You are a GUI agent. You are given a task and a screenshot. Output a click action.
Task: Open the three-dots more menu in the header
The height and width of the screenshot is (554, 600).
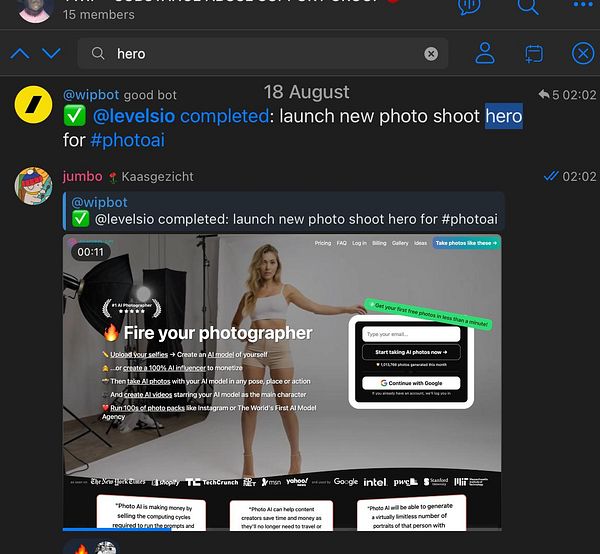click(584, 5)
